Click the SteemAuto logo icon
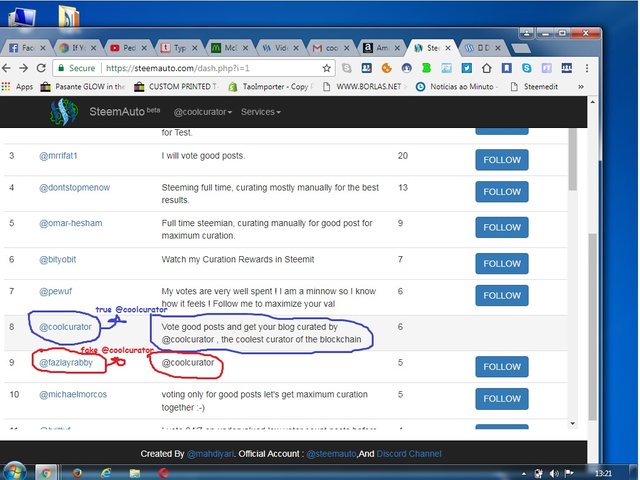This screenshot has width=640, height=480. point(65,112)
